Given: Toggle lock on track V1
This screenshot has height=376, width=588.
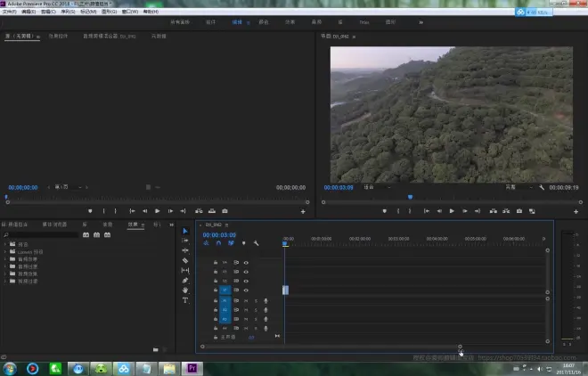Looking at the screenshot, I should 216,290.
